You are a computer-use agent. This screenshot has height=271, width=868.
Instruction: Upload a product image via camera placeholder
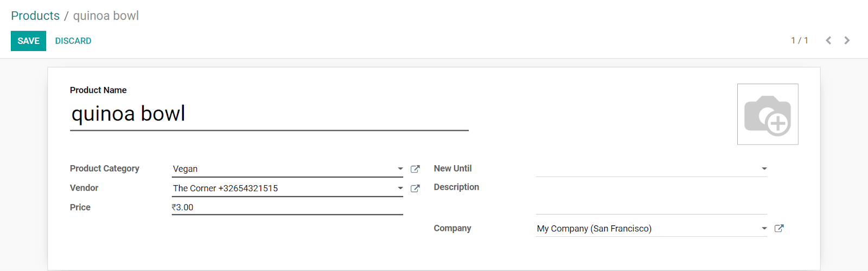click(768, 114)
